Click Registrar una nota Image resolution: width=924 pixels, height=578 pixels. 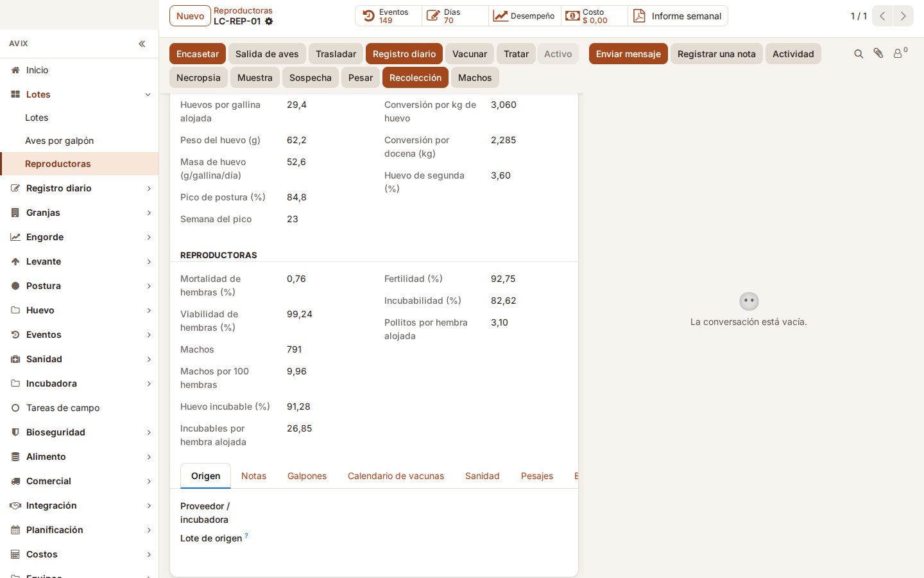(x=717, y=54)
